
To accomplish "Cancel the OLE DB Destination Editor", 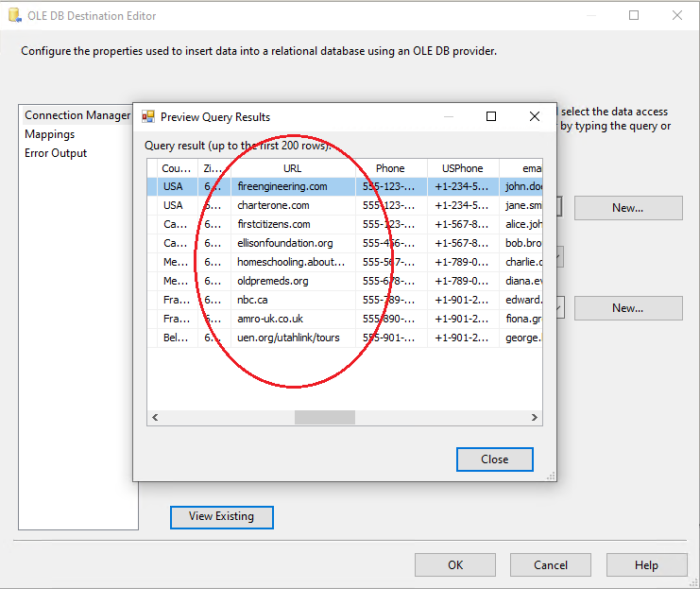I will (x=550, y=564).
